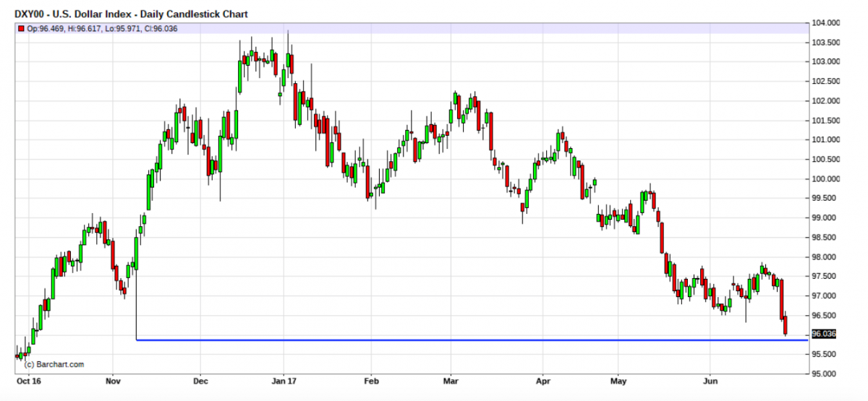Click the 98.500 price axis label
Image resolution: width=868 pixels, height=401 pixels.
[x=824, y=238]
